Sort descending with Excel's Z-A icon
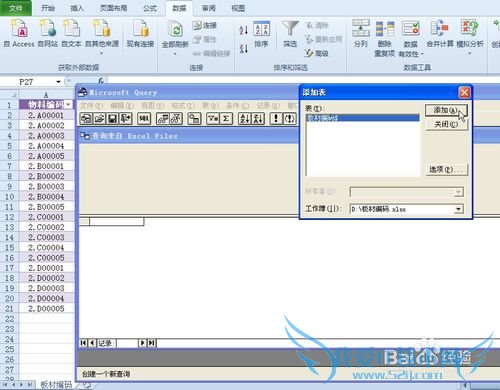Viewport: 500px width, 390px height. click(244, 49)
